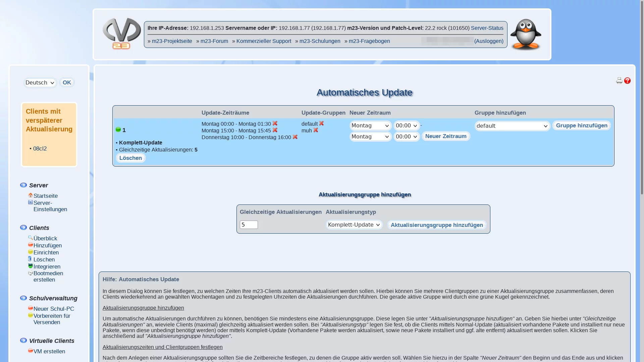Screen dimensions: 644x362
Task: Open Vorbereiten für Versenden link
Action: point(52,319)
